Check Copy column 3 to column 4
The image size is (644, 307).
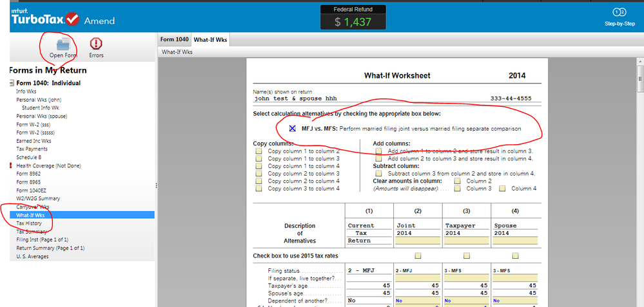pos(259,189)
